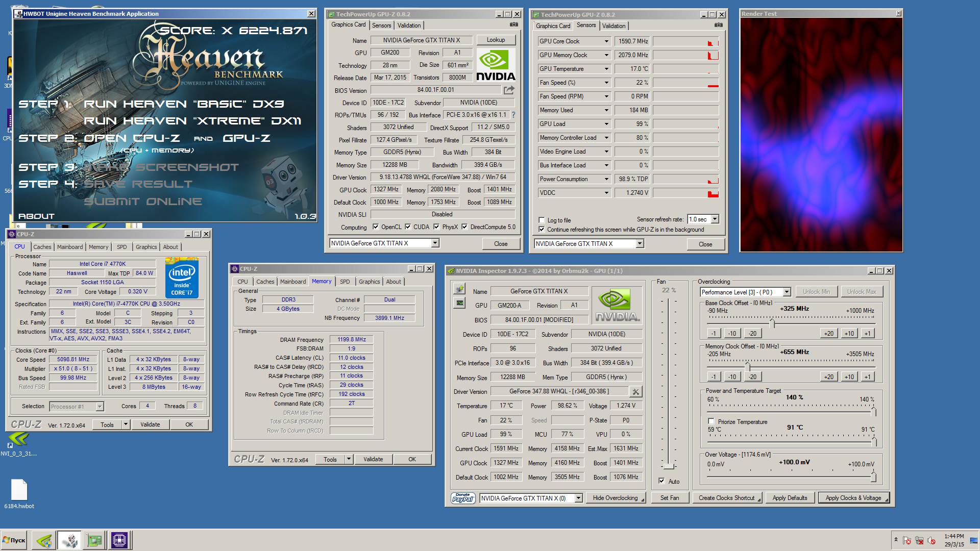Open the 6184.hwbot file on desktop
This screenshot has width=980, height=551.
[x=19, y=494]
